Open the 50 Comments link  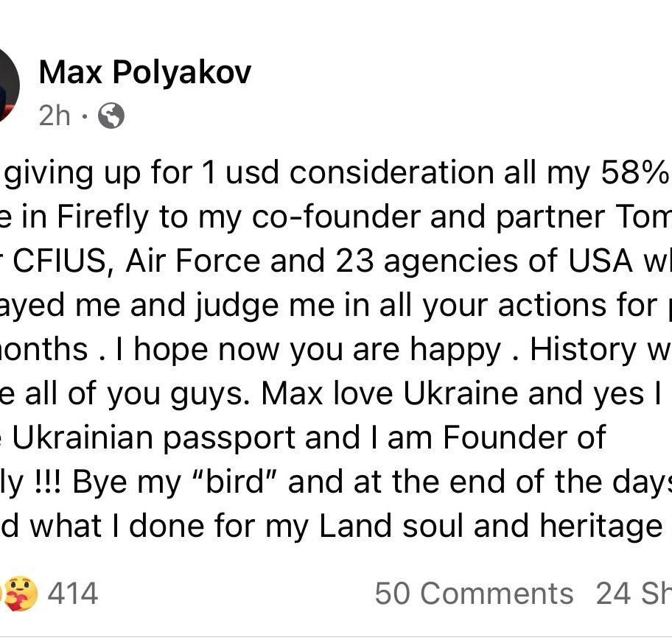tap(474, 594)
